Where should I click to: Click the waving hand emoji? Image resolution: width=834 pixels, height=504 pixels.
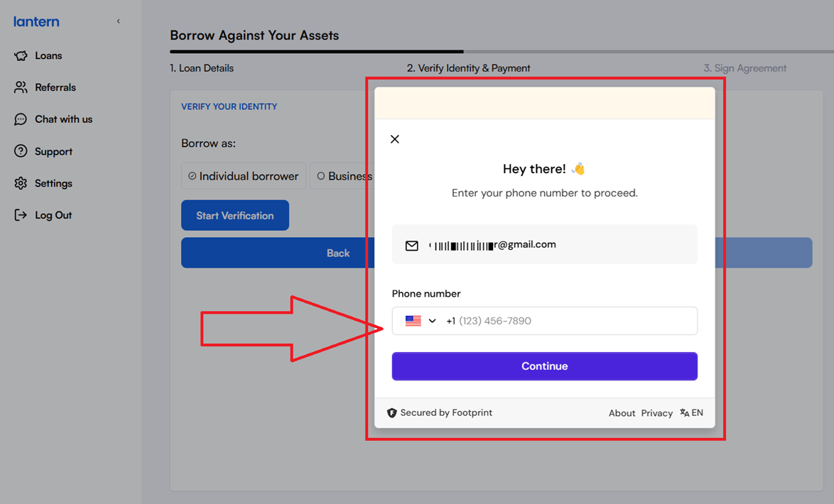click(x=578, y=169)
